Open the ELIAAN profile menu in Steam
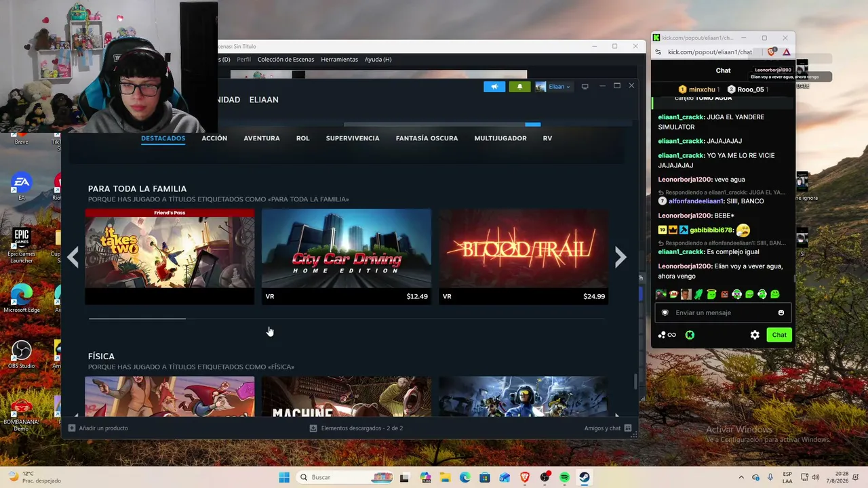Viewport: 868px width, 488px height. click(264, 100)
